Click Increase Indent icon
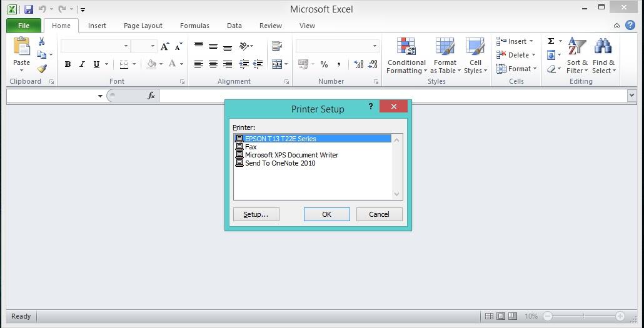 click(x=258, y=64)
